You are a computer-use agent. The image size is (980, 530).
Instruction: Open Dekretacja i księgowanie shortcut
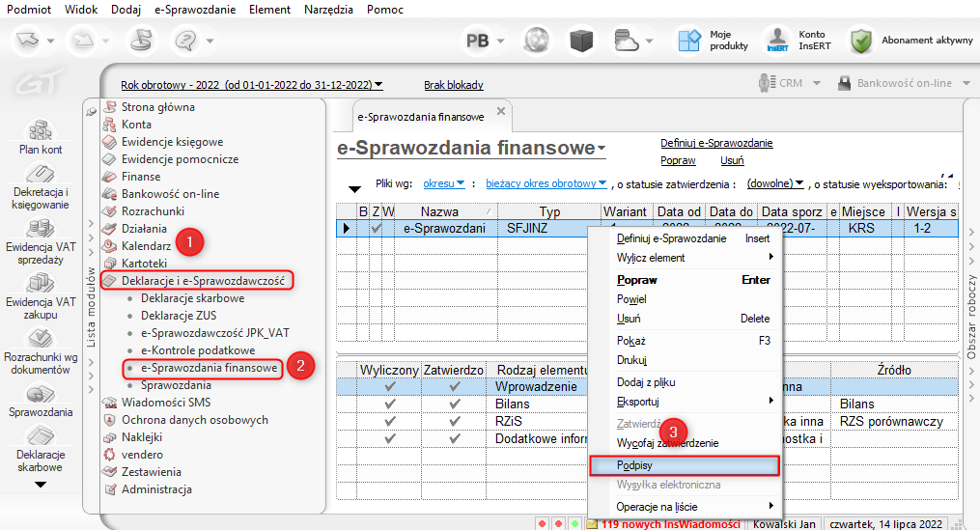[40, 186]
